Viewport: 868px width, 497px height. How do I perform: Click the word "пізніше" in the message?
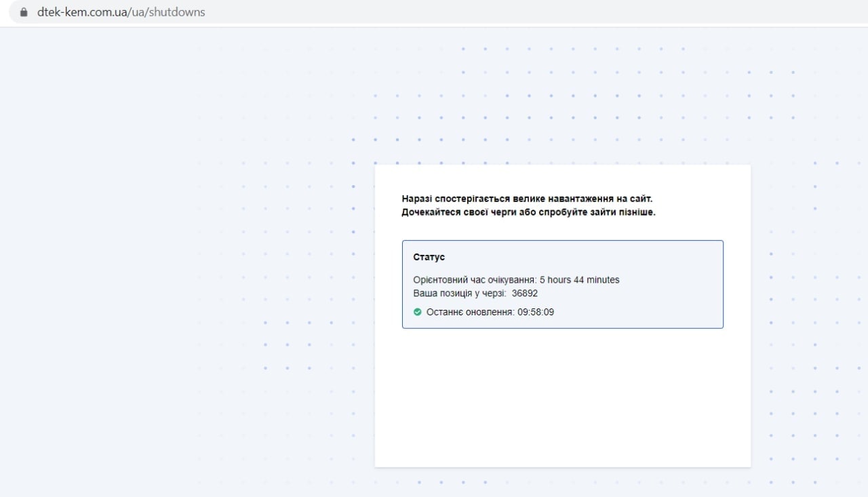pos(638,212)
